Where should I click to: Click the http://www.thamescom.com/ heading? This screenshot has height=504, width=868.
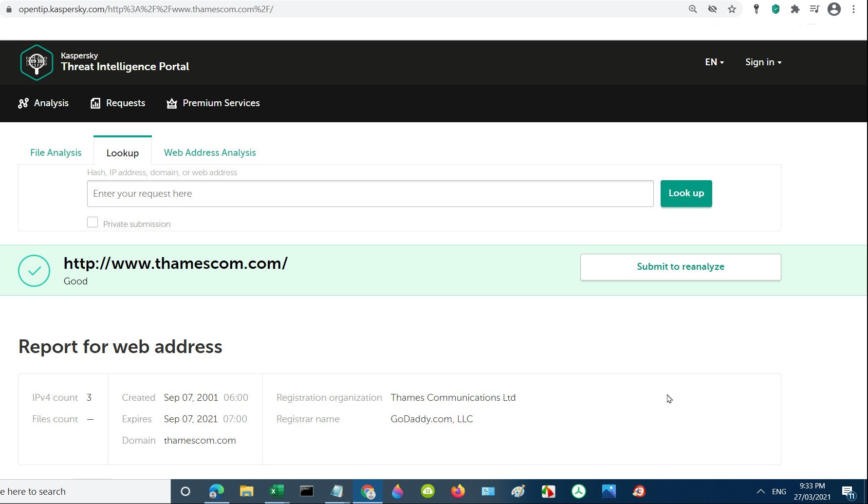(x=176, y=263)
